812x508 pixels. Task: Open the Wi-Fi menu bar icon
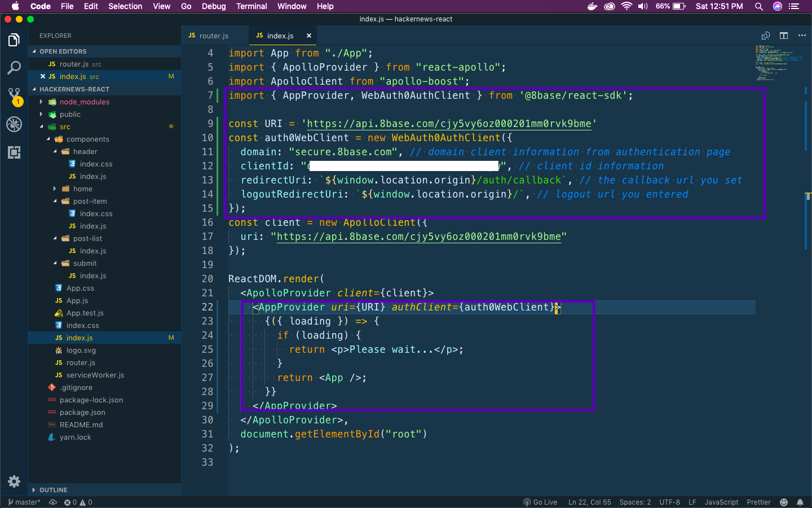click(626, 6)
